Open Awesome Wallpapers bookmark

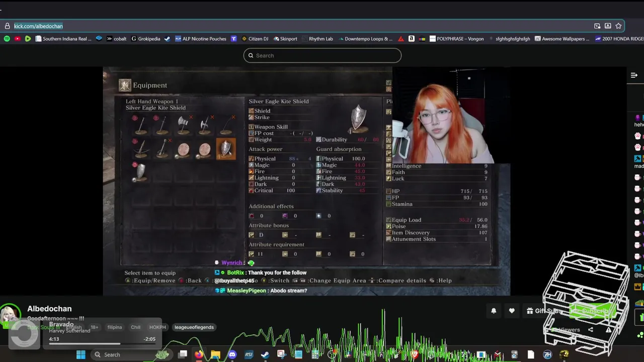[562, 39]
